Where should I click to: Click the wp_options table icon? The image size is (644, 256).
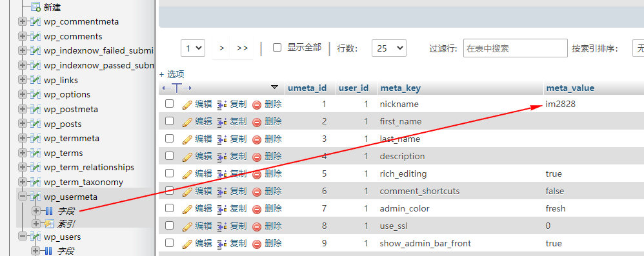[35, 94]
